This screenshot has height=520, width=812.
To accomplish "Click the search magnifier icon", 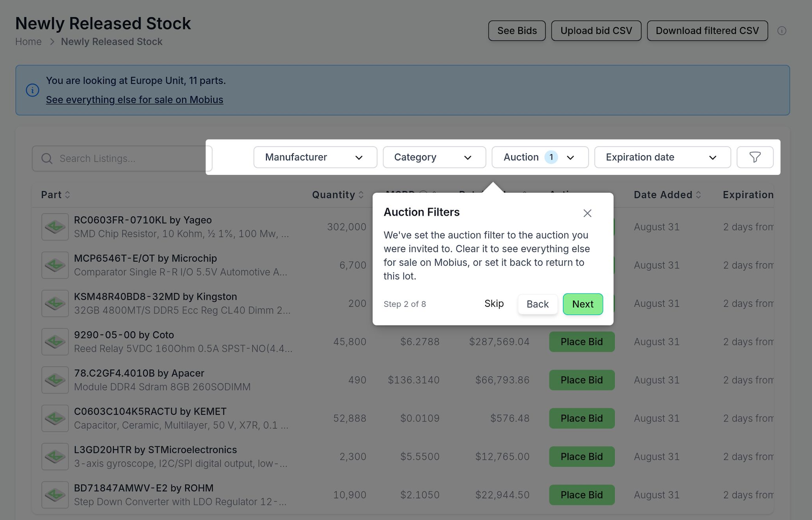I will (x=47, y=159).
